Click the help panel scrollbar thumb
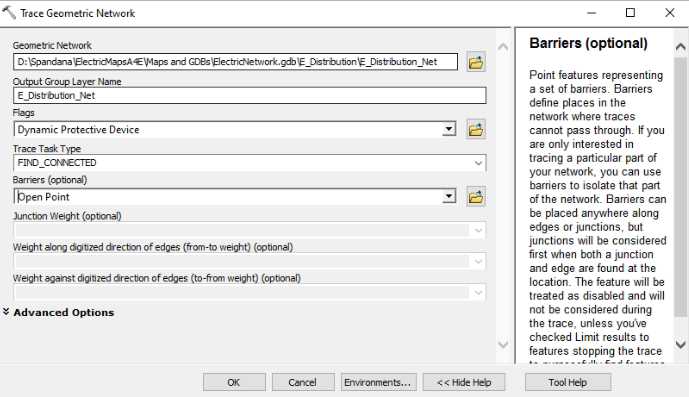Viewport: 689px width, 397px height. [680, 187]
